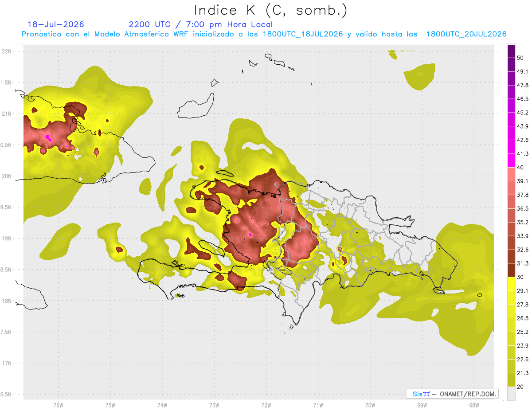
Task: Click the '20' colorbar value
Action: coord(521,387)
